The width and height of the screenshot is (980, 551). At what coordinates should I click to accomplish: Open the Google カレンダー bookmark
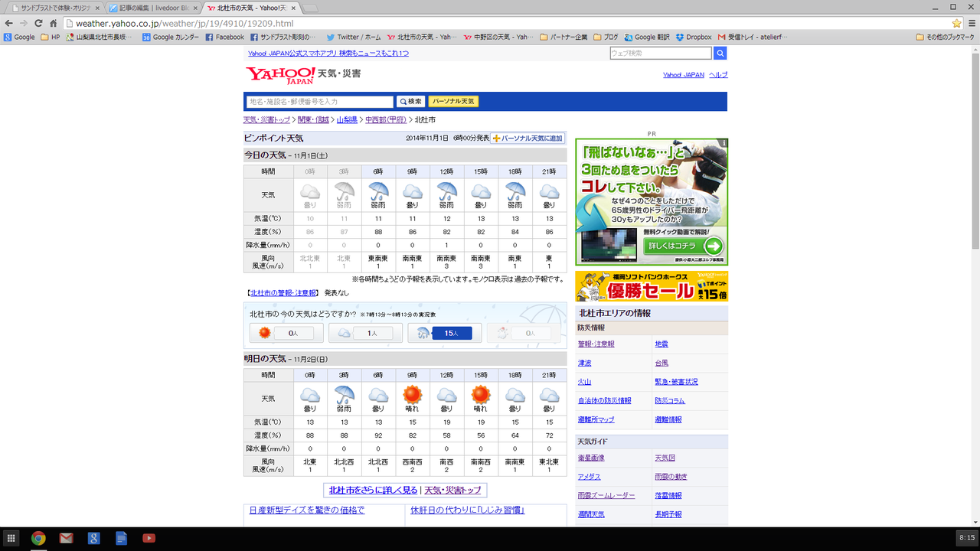(170, 37)
